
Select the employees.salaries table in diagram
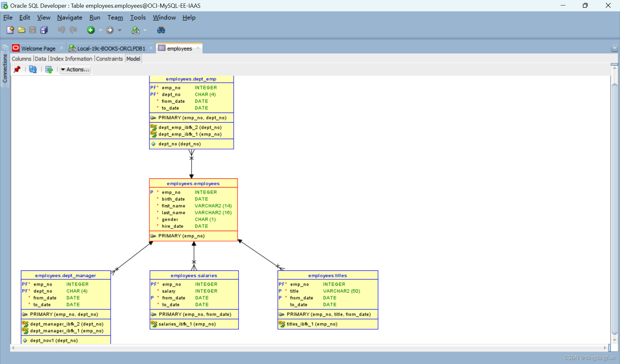tap(194, 276)
